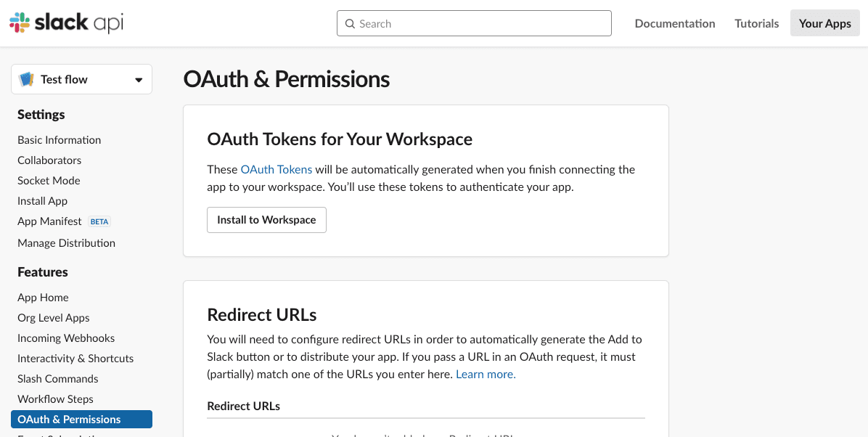Click the Test flow app icon
The image size is (868, 437).
27,79
